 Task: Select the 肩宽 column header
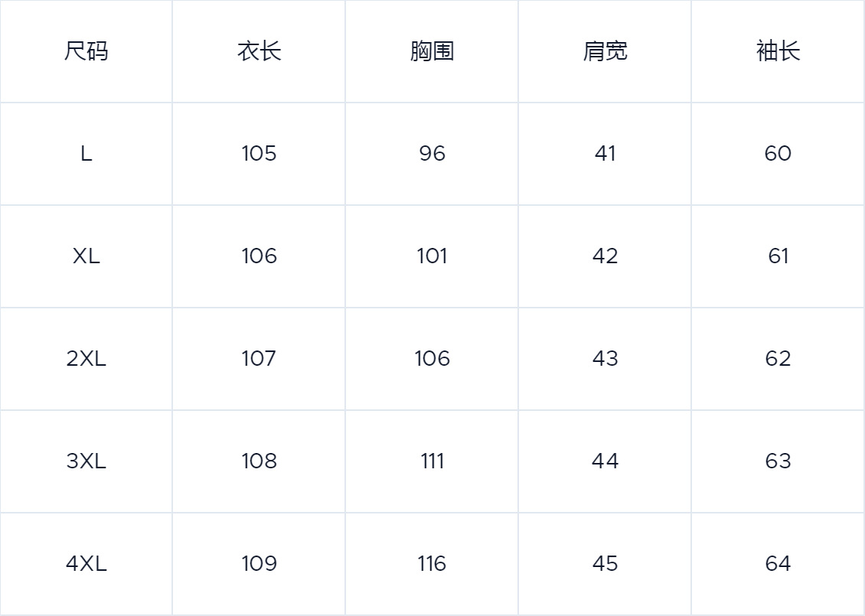click(605, 51)
